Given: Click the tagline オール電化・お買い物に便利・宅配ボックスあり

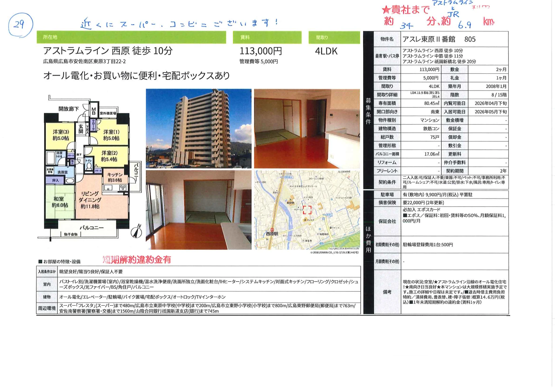Looking at the screenshot, I should tap(137, 76).
